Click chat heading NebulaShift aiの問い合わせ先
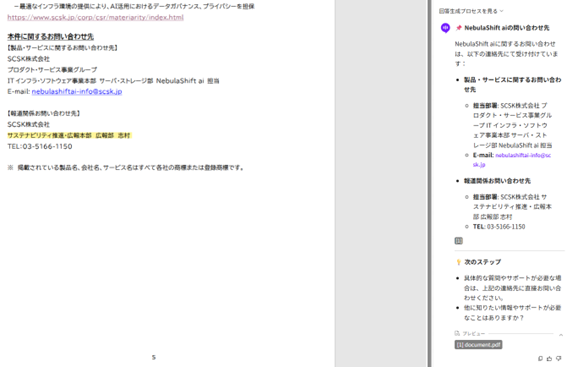 click(507, 28)
